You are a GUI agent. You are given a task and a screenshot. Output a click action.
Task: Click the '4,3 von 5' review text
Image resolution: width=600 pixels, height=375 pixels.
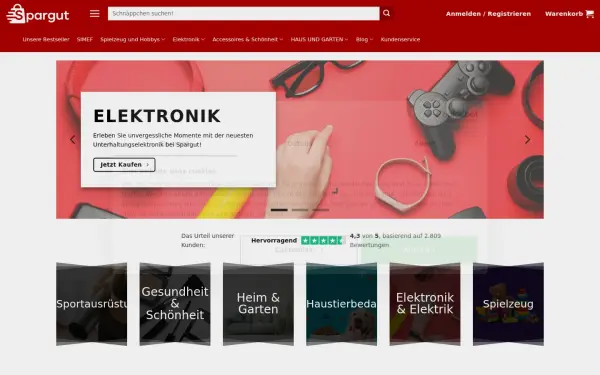point(364,236)
